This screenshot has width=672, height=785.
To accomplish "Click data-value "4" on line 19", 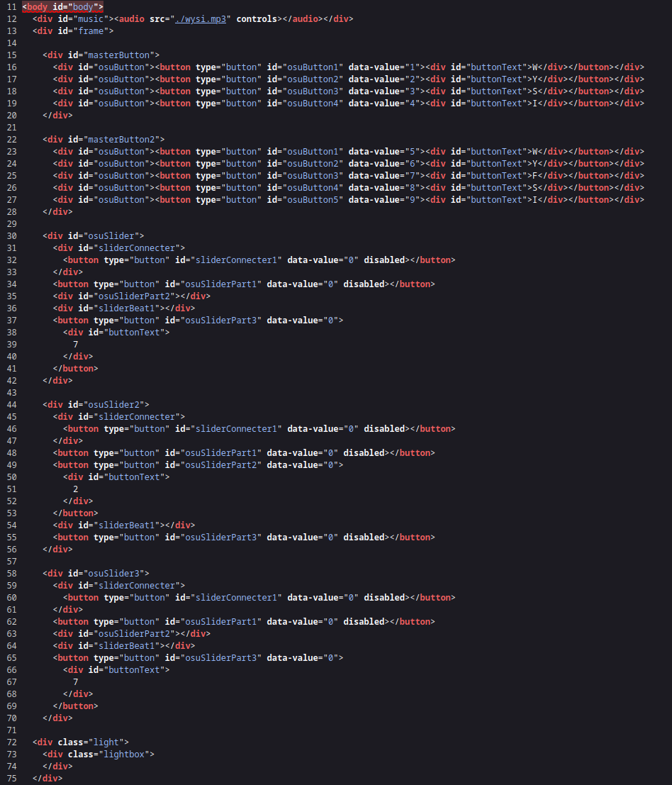I will click(x=383, y=103).
